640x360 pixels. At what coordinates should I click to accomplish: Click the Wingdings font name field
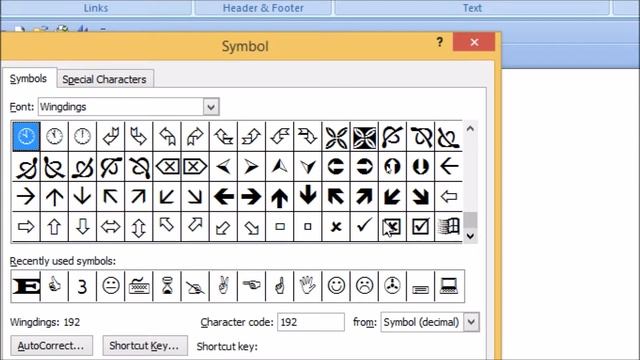[121, 107]
